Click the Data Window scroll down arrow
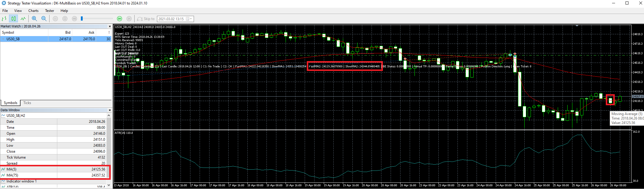The height and width of the screenshot is (189, 644). (x=109, y=185)
